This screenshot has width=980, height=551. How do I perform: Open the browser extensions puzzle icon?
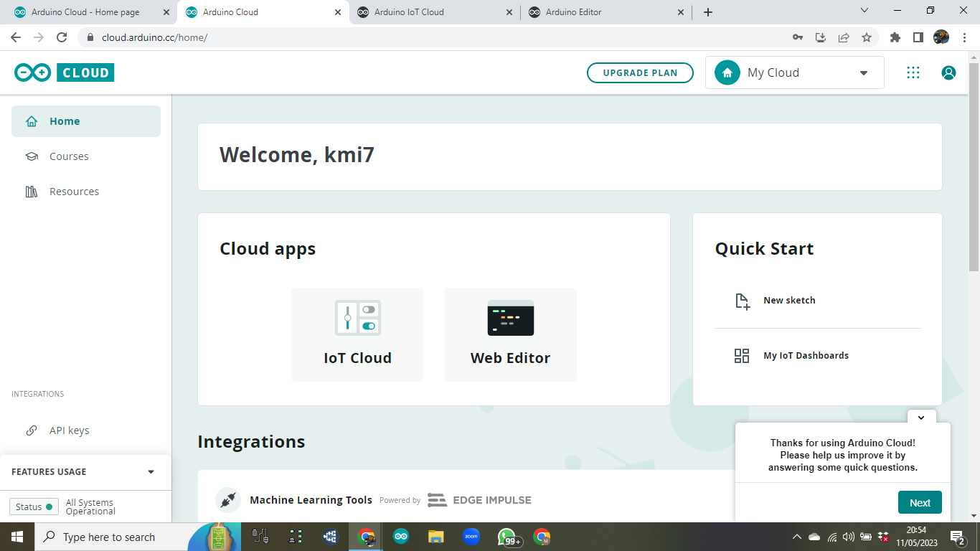[x=895, y=37]
